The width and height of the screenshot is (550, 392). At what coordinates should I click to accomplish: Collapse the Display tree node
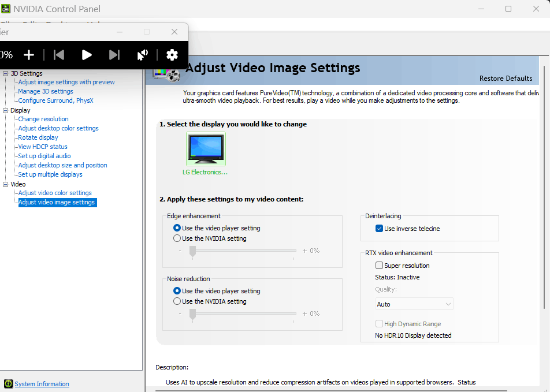6,110
